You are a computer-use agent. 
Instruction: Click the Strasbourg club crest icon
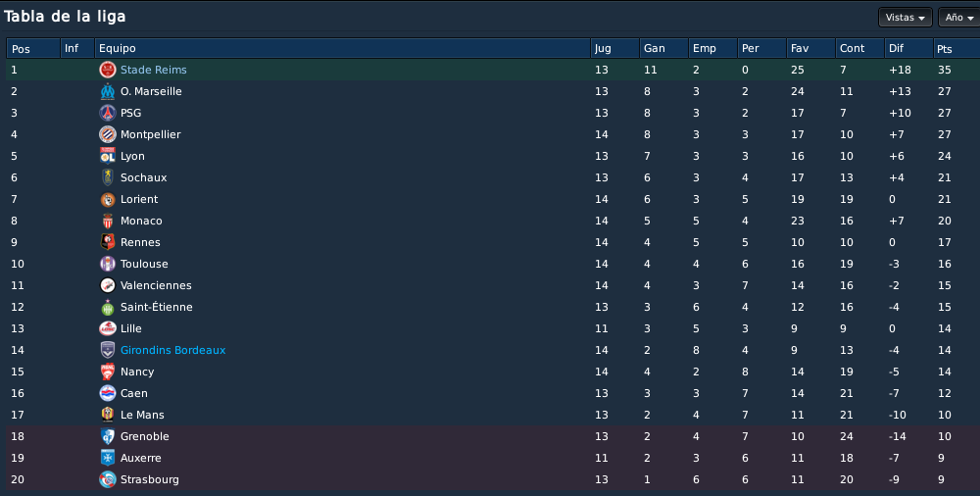tap(108, 479)
